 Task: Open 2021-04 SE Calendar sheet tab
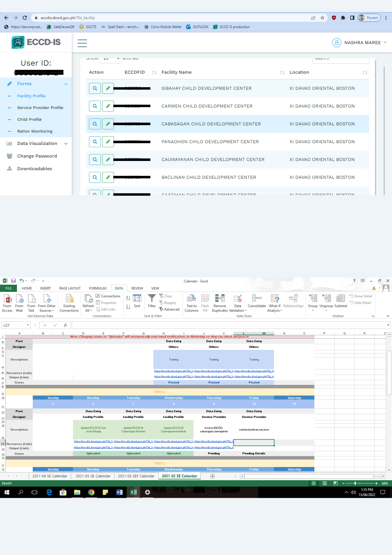coord(50,476)
